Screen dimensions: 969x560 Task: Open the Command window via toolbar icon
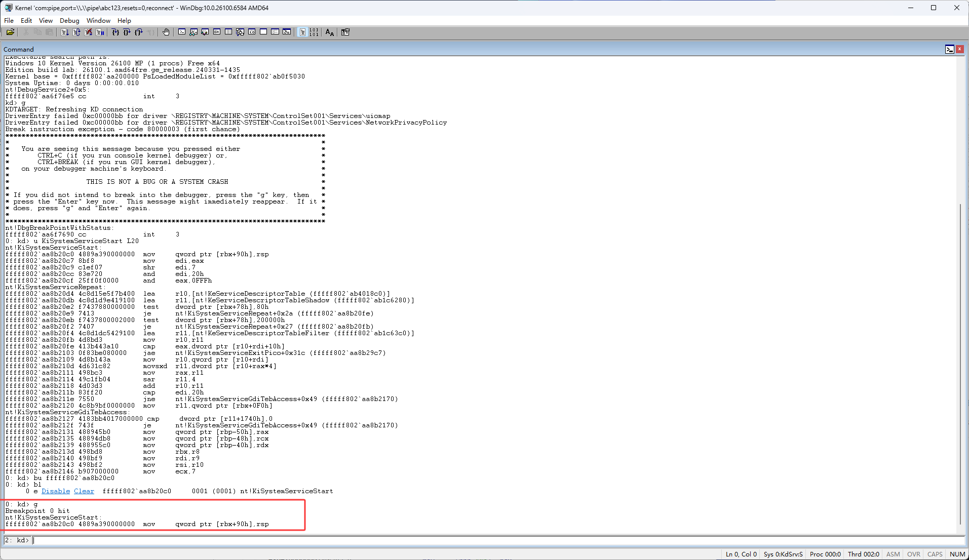click(x=182, y=32)
